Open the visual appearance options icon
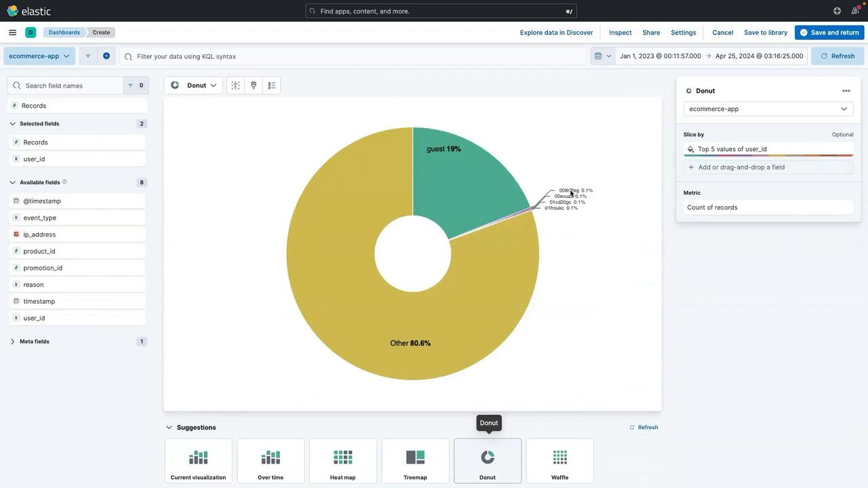Image resolution: width=868 pixels, height=488 pixels. point(254,85)
